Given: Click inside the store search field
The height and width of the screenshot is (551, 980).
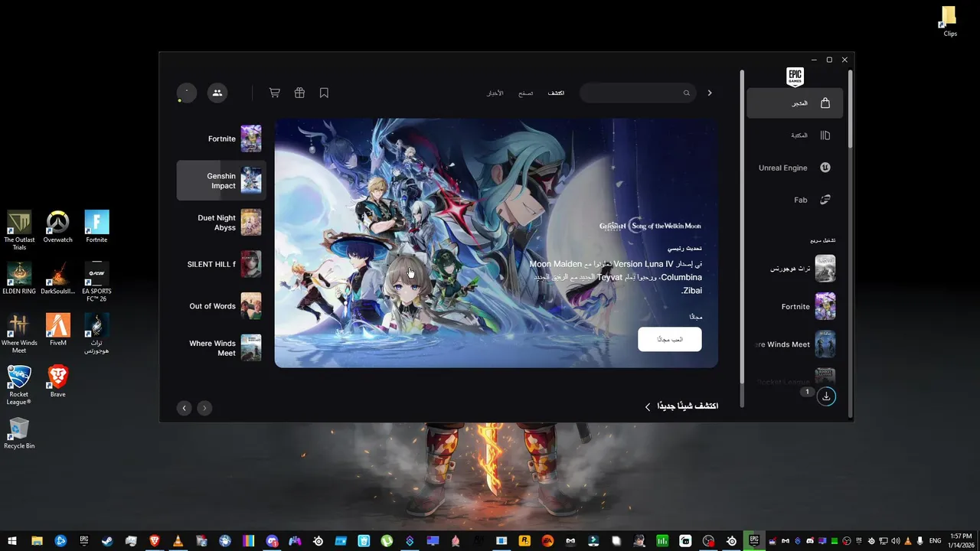Looking at the screenshot, I should point(638,93).
